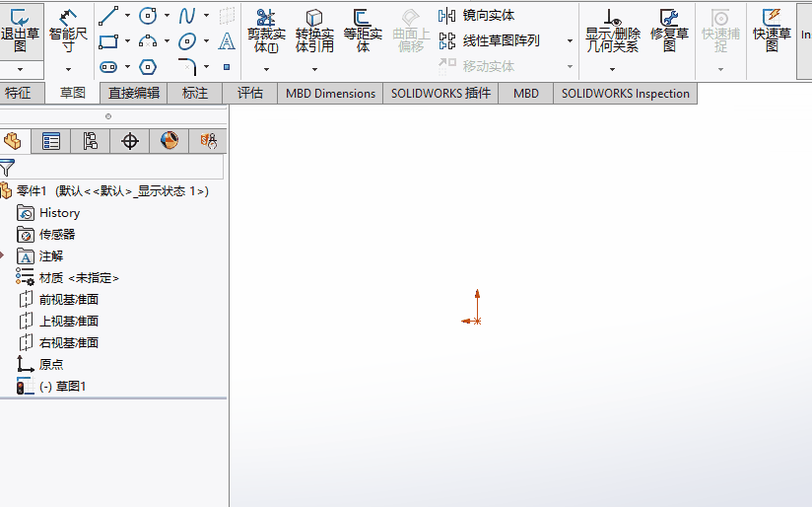Select the Line sketch tool
This screenshot has height=507, width=812.
click(x=108, y=16)
